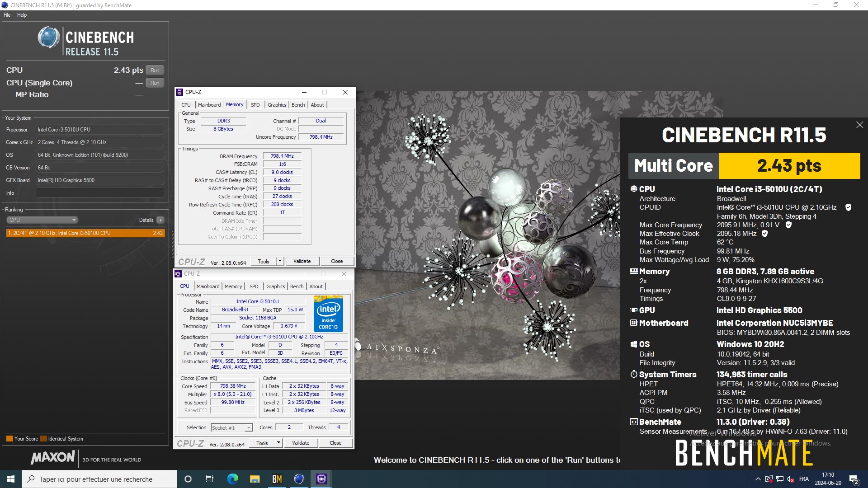Switch to Cinebench taskbar icon
The image size is (868, 488).
click(299, 479)
